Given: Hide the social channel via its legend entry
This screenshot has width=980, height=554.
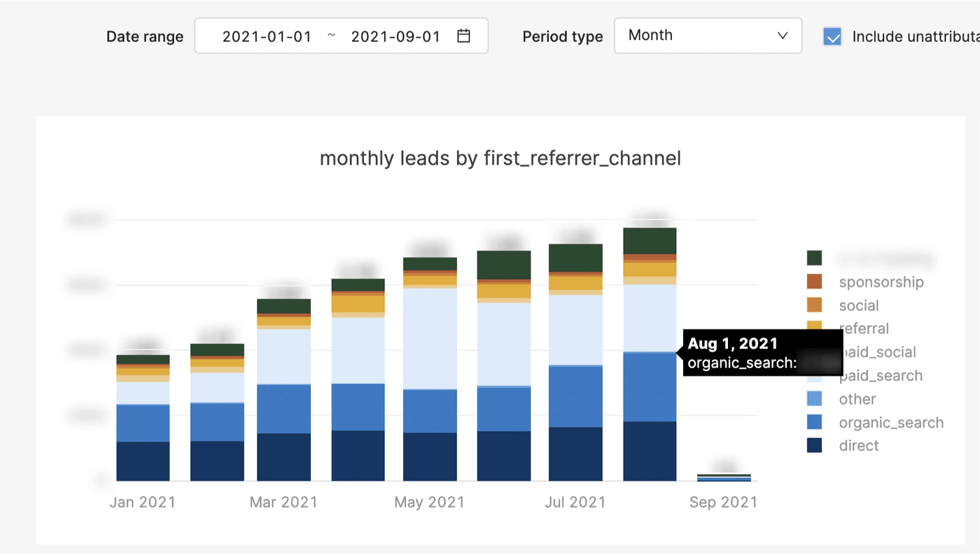Looking at the screenshot, I should click(x=859, y=305).
